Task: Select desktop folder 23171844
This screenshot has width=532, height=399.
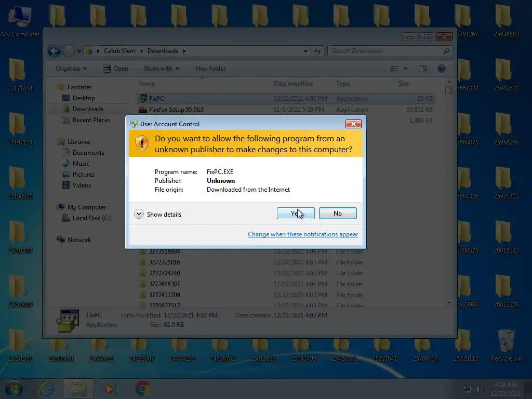Action: [20, 75]
